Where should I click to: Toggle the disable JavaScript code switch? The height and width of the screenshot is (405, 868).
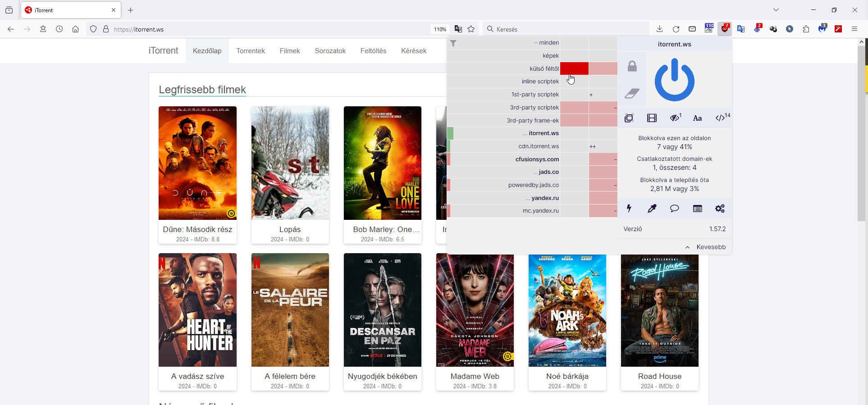pyautogui.click(x=721, y=118)
